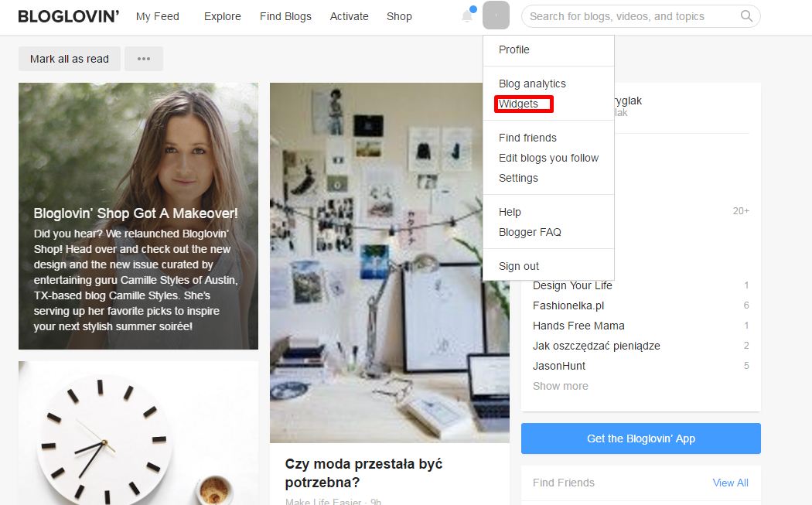The image size is (812, 505).
Task: Click the Make Life Easier source link
Action: pos(323,501)
